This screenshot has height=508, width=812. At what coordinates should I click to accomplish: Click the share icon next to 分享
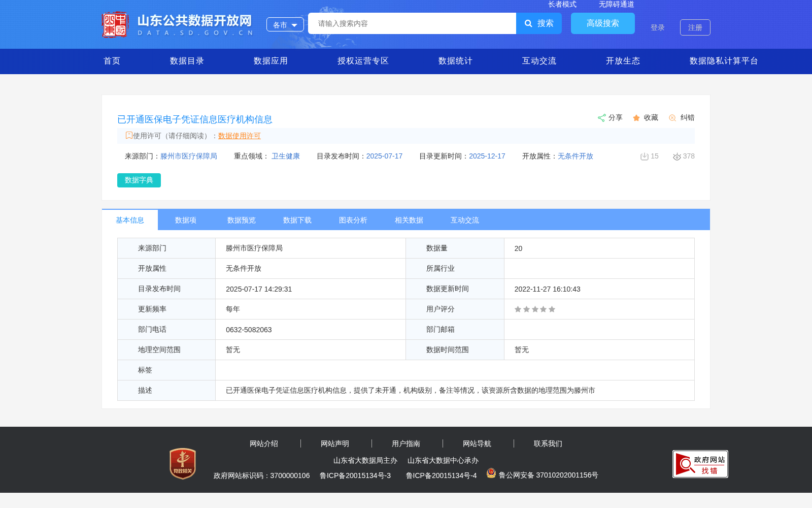pyautogui.click(x=601, y=118)
